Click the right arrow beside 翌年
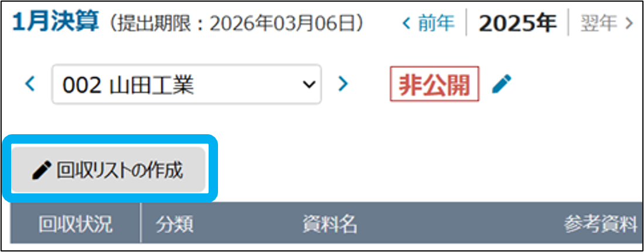This screenshot has width=644, height=252. [x=628, y=23]
